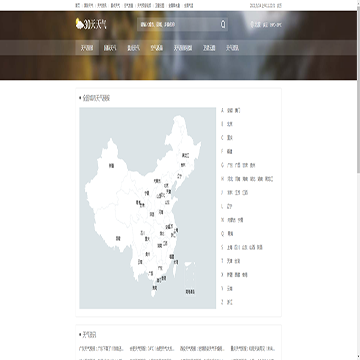Screen dimensions: 360x360
Task: Click 云南 in the Y index row
Action: pos(230,289)
